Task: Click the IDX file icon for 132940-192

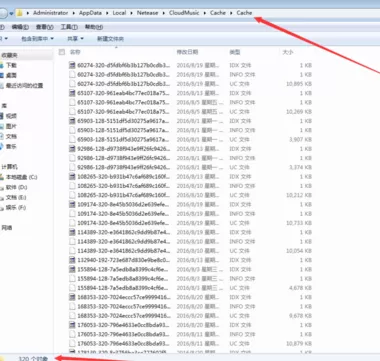Action: click(72, 260)
